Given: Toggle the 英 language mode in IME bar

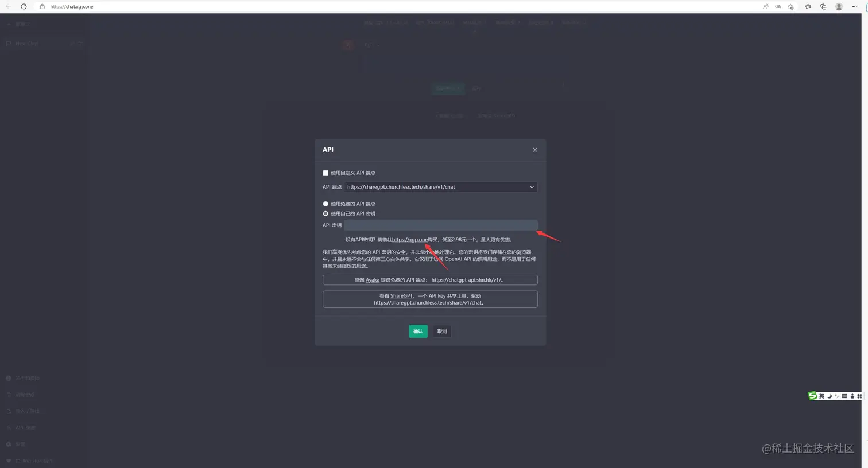Looking at the screenshot, I should pos(821,396).
